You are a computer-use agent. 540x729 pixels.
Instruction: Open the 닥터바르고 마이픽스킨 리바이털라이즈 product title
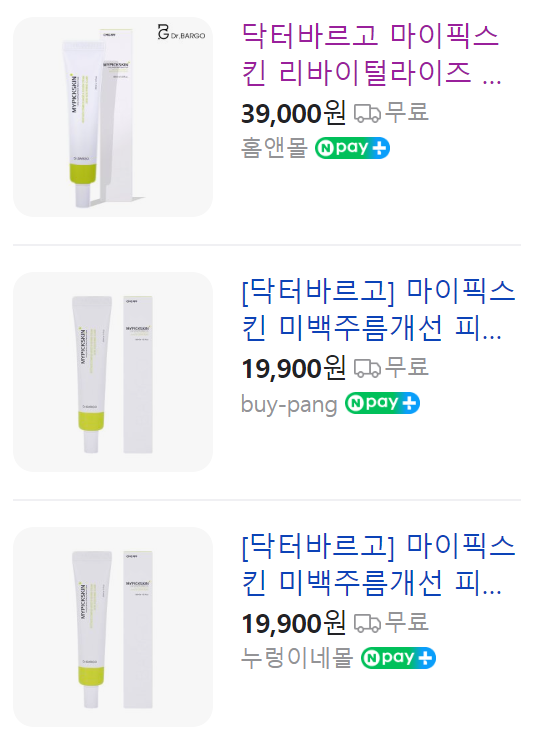[371, 54]
